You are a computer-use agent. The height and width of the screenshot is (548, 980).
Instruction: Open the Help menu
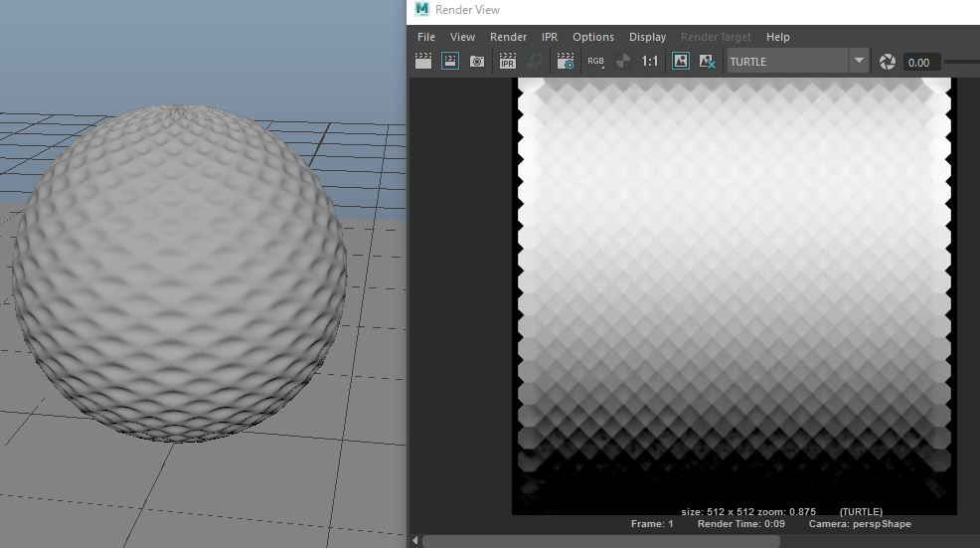click(x=777, y=37)
